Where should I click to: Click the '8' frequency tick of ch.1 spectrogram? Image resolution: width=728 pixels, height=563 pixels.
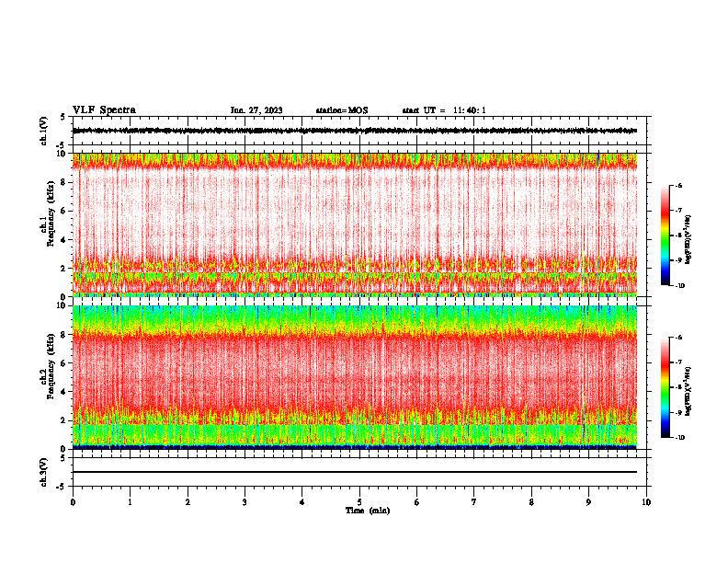[x=64, y=182]
